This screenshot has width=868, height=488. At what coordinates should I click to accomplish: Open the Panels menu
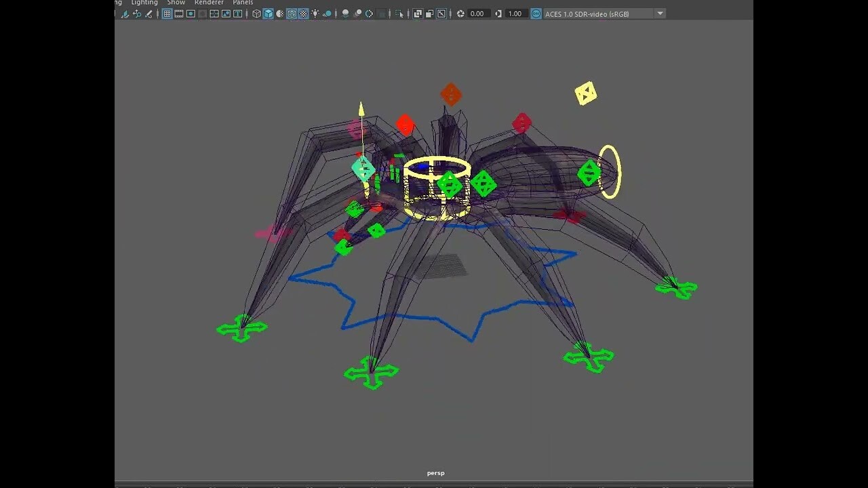(242, 3)
